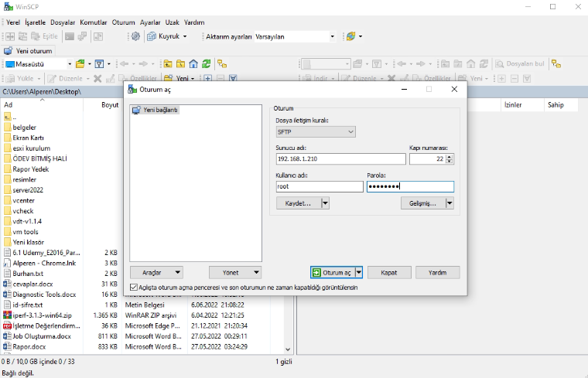Screen dimensions: 588x378
Task: Click the local panel delete X icon
Action: pyautogui.click(x=97, y=78)
